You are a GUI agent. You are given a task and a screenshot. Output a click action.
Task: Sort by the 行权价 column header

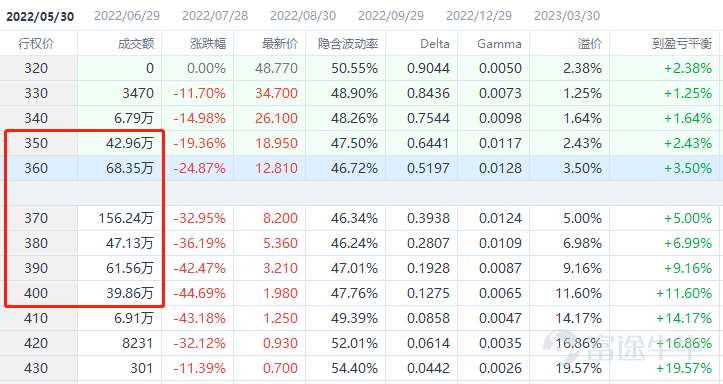[36, 44]
